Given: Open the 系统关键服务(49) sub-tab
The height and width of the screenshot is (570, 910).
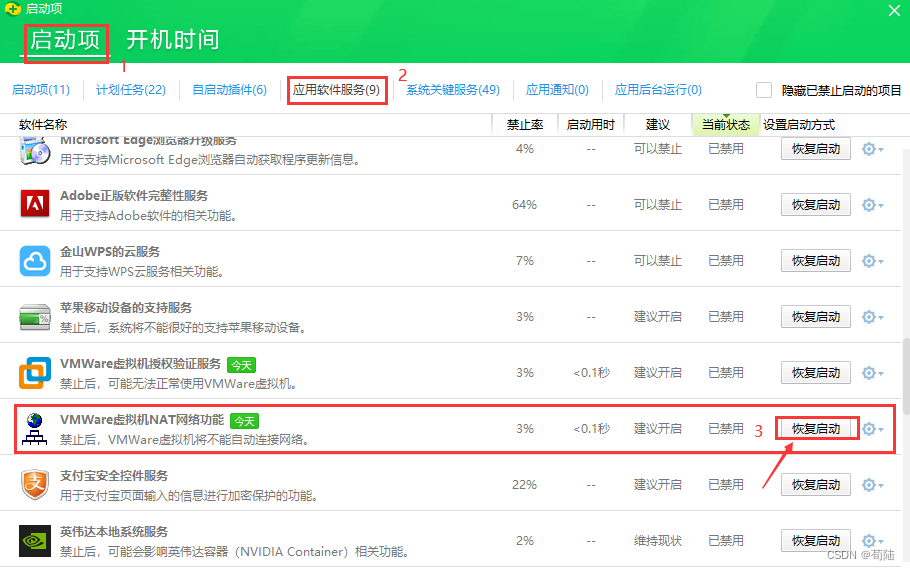Looking at the screenshot, I should [453, 90].
